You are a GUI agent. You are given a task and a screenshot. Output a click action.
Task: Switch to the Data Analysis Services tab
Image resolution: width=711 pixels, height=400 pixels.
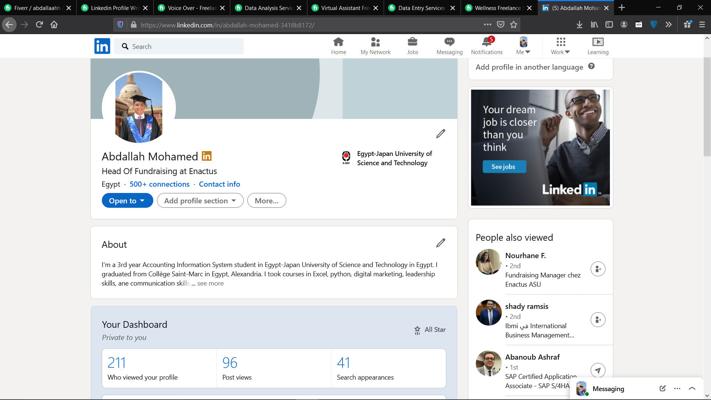point(267,8)
